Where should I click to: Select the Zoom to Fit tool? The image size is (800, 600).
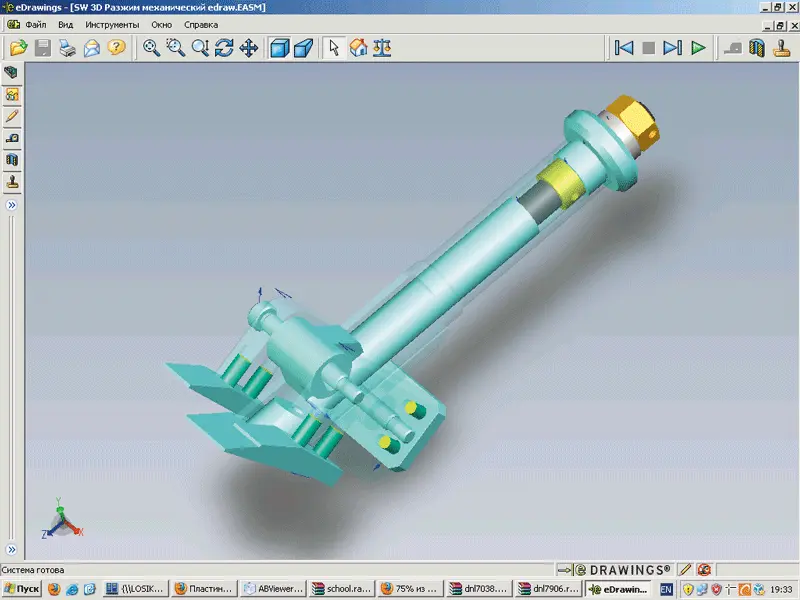[151, 47]
